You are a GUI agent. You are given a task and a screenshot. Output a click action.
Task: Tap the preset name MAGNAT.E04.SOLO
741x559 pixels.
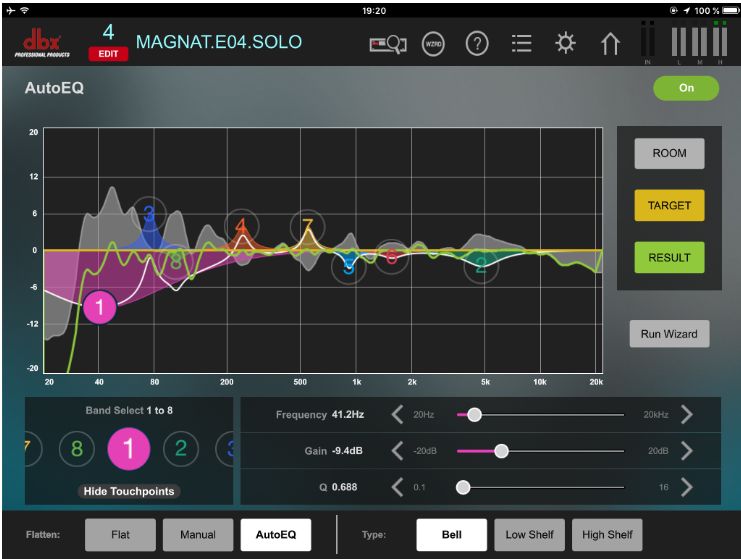(x=219, y=42)
